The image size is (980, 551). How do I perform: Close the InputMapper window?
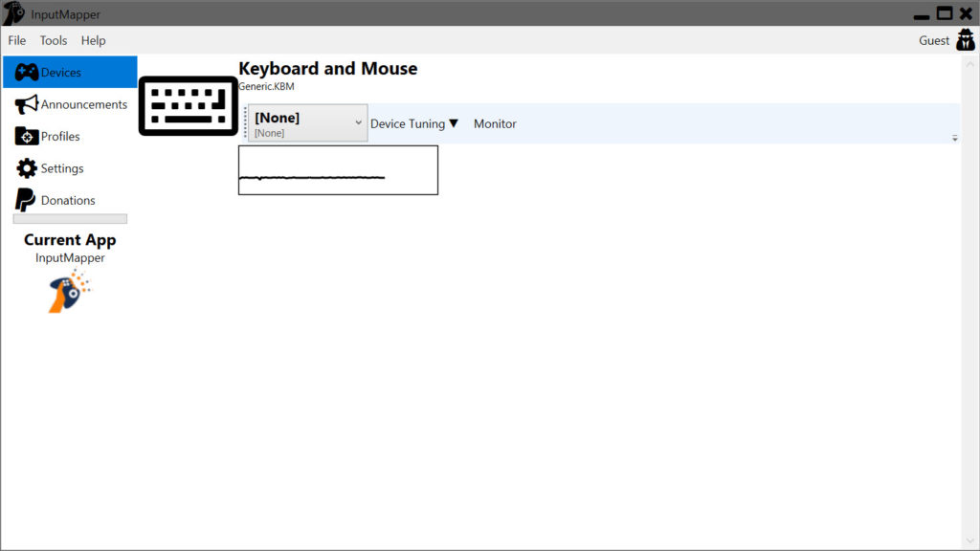coord(966,13)
